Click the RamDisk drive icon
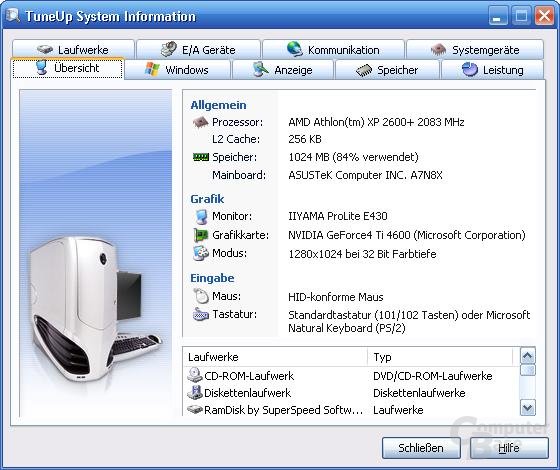The height and width of the screenshot is (470, 560). (195, 409)
